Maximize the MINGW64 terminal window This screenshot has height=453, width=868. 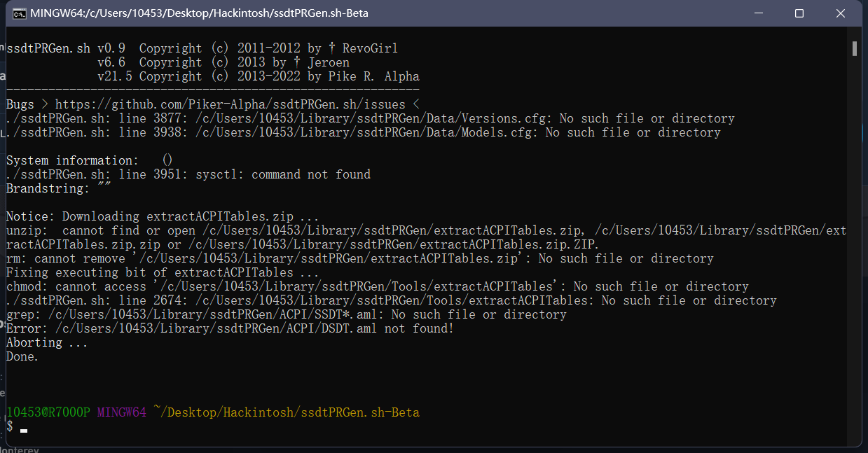tap(799, 13)
